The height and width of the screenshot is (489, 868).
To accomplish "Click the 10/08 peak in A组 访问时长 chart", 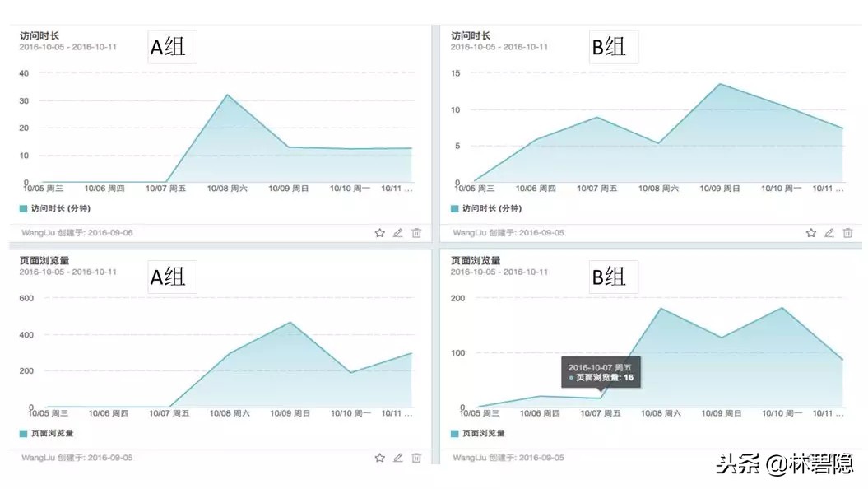I will (x=227, y=95).
